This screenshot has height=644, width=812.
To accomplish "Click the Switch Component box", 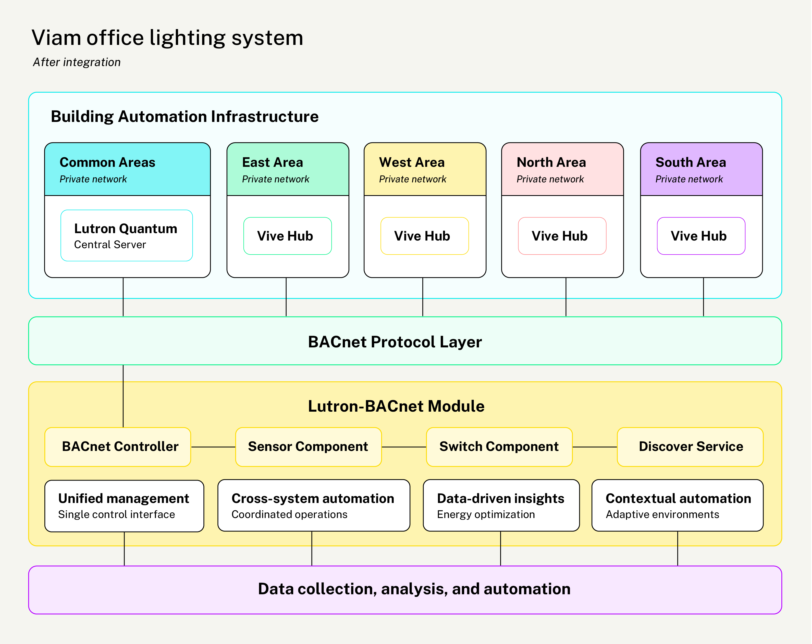I will coord(499,447).
